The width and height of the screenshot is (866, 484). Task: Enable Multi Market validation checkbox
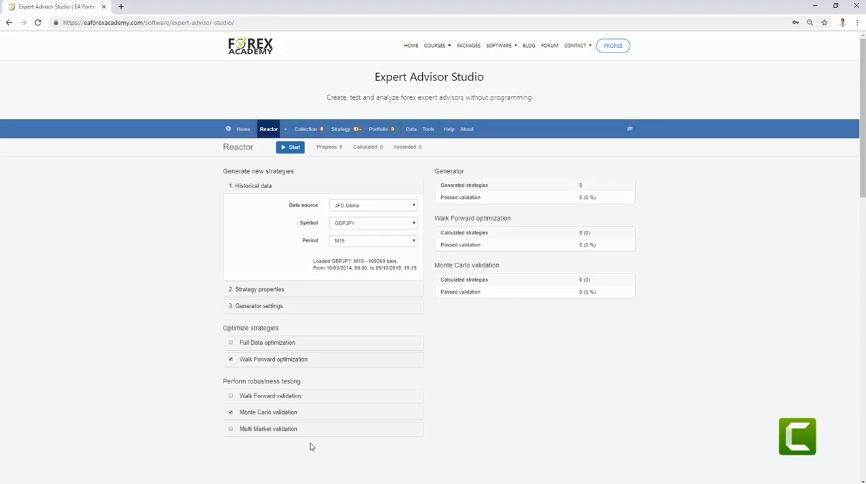pyautogui.click(x=231, y=429)
